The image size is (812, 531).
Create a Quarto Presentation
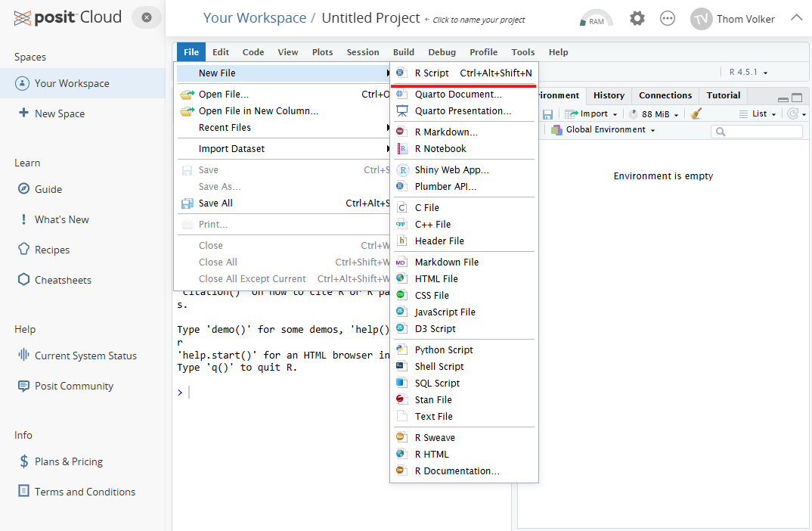point(464,111)
